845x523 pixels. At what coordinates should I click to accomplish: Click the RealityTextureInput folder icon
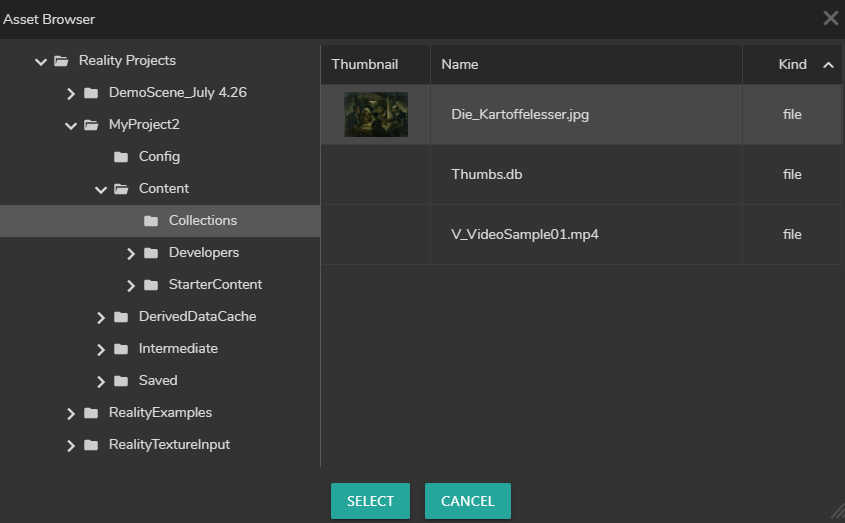[x=91, y=445]
